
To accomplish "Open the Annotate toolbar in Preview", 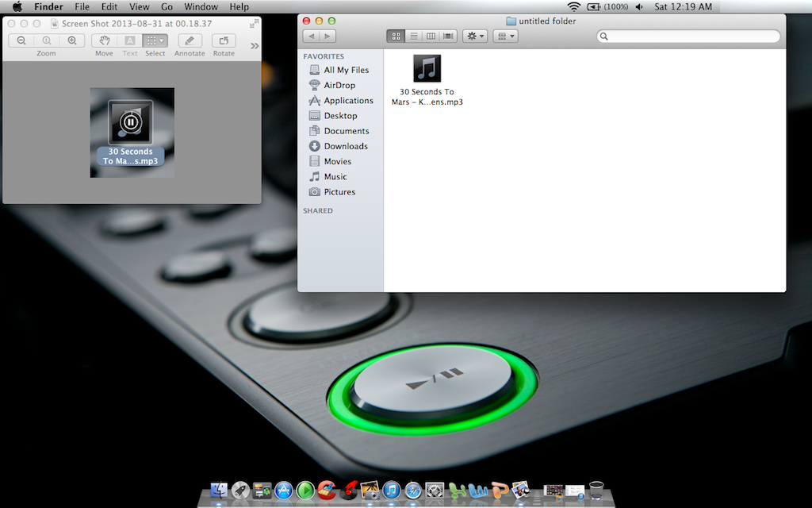I will 190,40.
